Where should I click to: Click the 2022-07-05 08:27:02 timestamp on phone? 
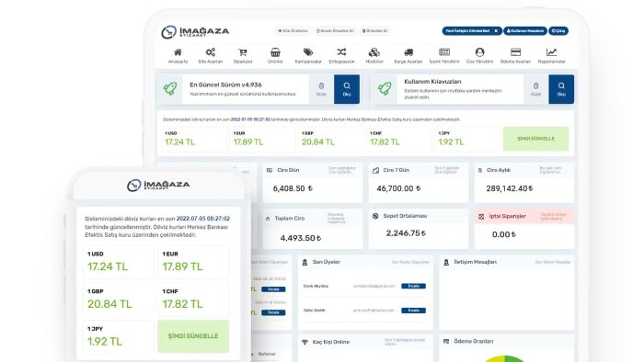click(203, 219)
